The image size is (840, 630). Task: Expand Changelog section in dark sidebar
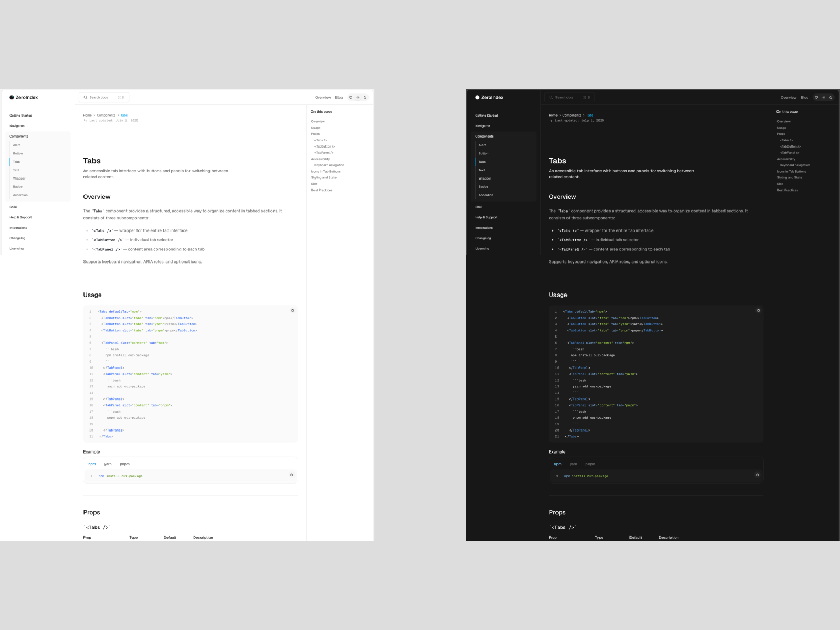(483, 238)
